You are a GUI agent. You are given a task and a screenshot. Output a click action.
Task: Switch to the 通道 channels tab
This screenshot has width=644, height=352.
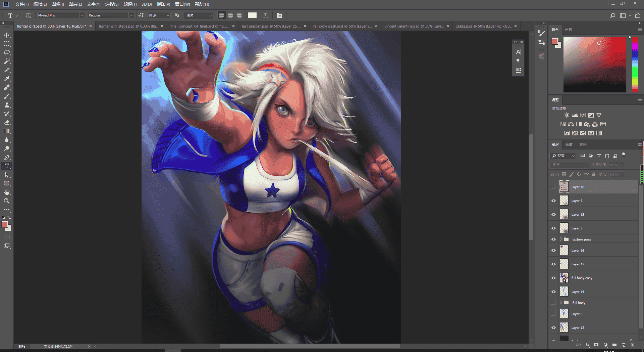(569, 145)
